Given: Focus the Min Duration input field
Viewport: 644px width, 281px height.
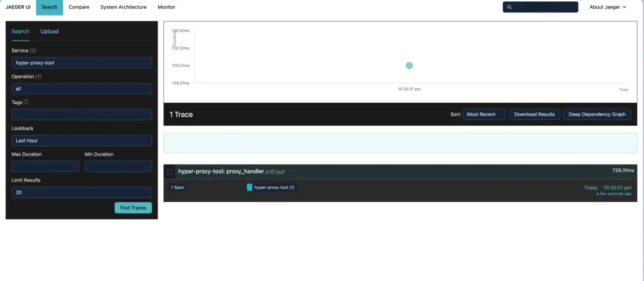Looking at the screenshot, I should pyautogui.click(x=118, y=166).
